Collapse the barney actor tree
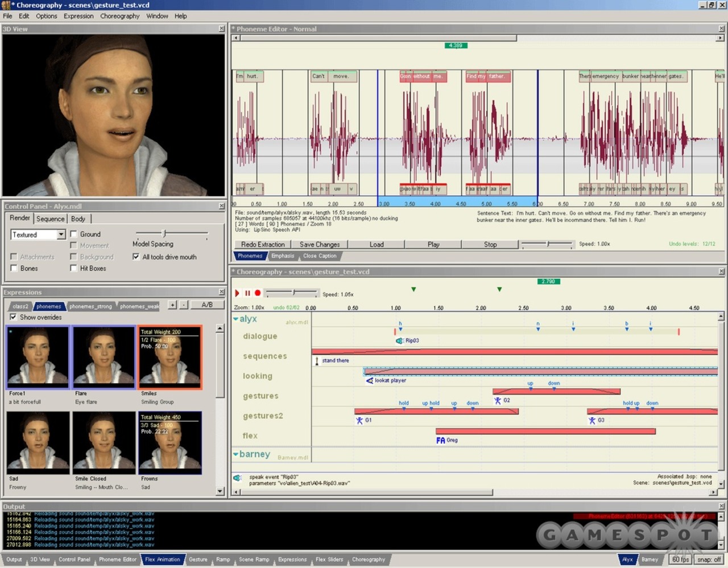The image size is (728, 568). (x=235, y=454)
